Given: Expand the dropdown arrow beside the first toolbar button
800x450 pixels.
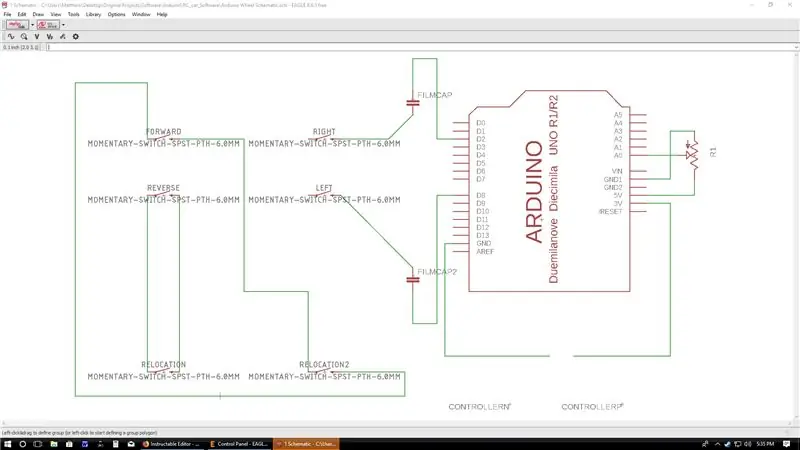Looking at the screenshot, I should (x=32, y=25).
